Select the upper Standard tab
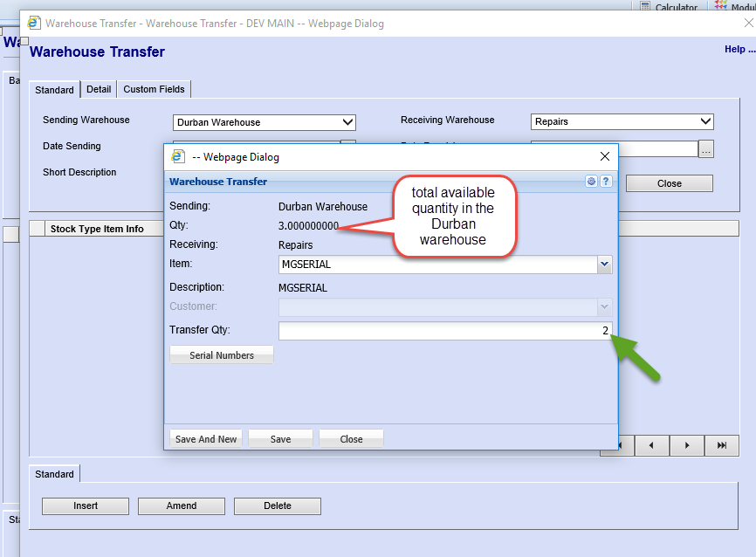756x557 pixels. coord(55,90)
